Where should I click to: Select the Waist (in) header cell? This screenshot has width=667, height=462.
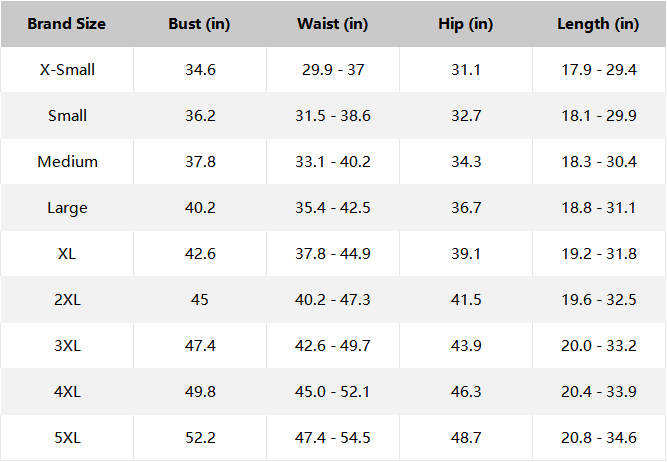tap(333, 24)
